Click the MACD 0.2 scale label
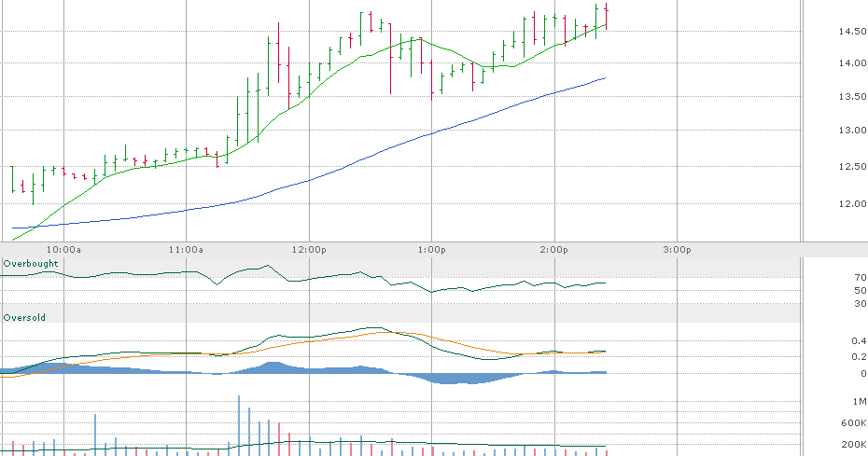This screenshot has height=456, width=868. point(859,357)
